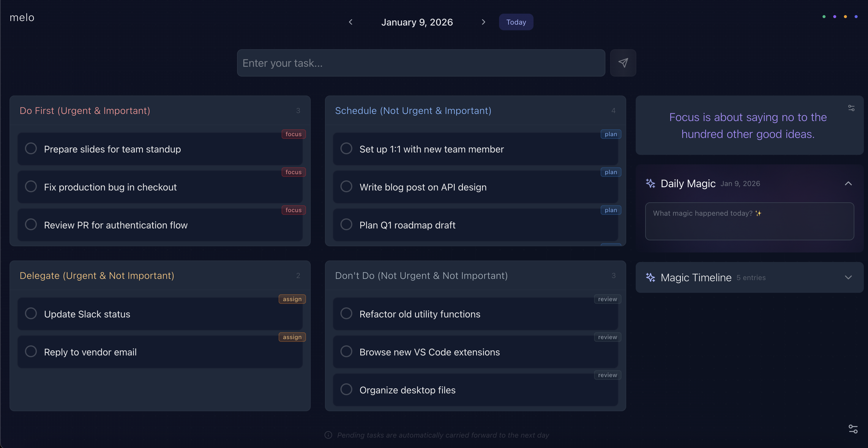Focus the 'Enter your task...' field
The width and height of the screenshot is (868, 448).
(x=421, y=63)
